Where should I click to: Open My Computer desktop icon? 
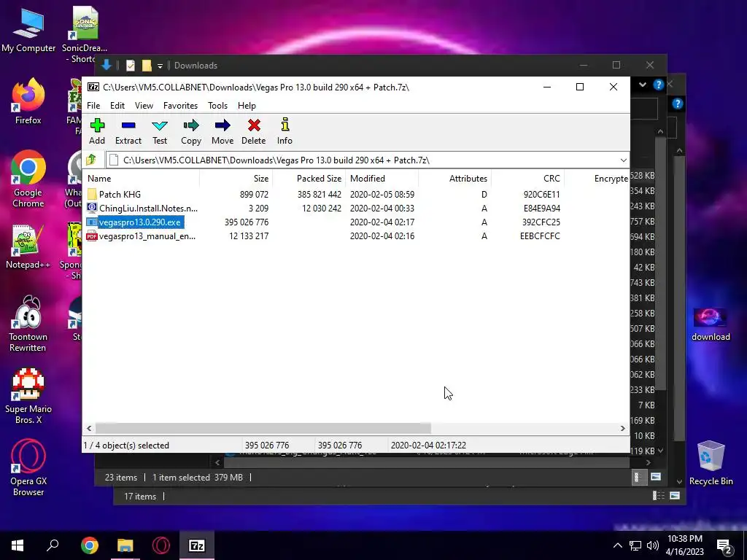(x=28, y=29)
